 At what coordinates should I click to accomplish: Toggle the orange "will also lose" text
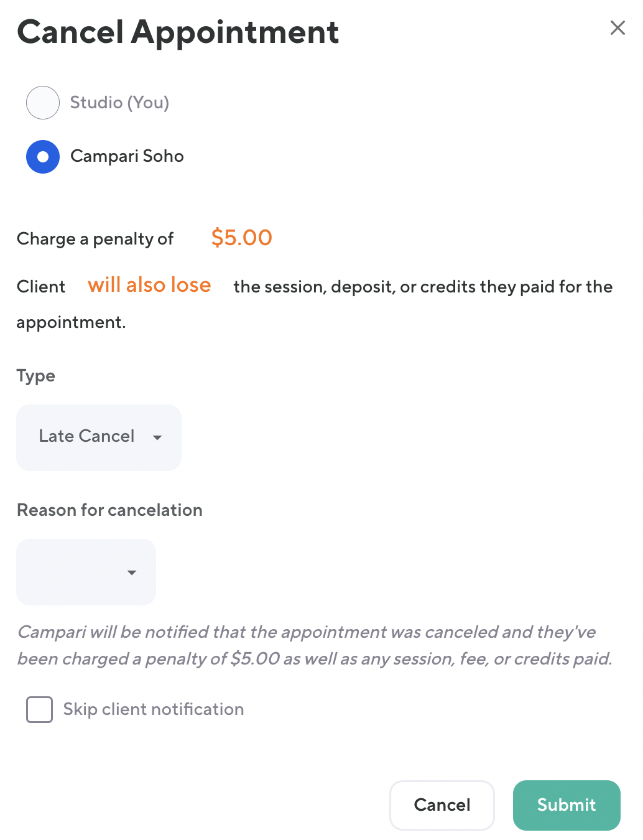pyautogui.click(x=149, y=285)
